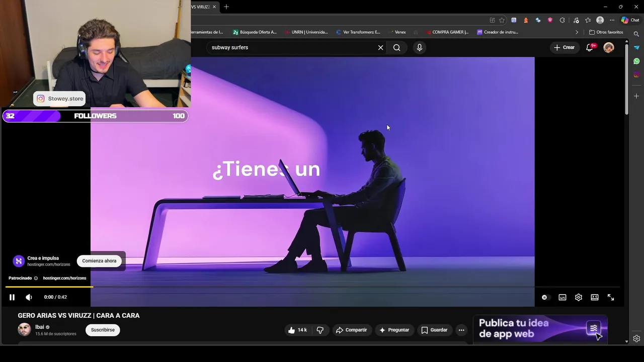
Task: Open a new browser tab
Action: coord(226,7)
